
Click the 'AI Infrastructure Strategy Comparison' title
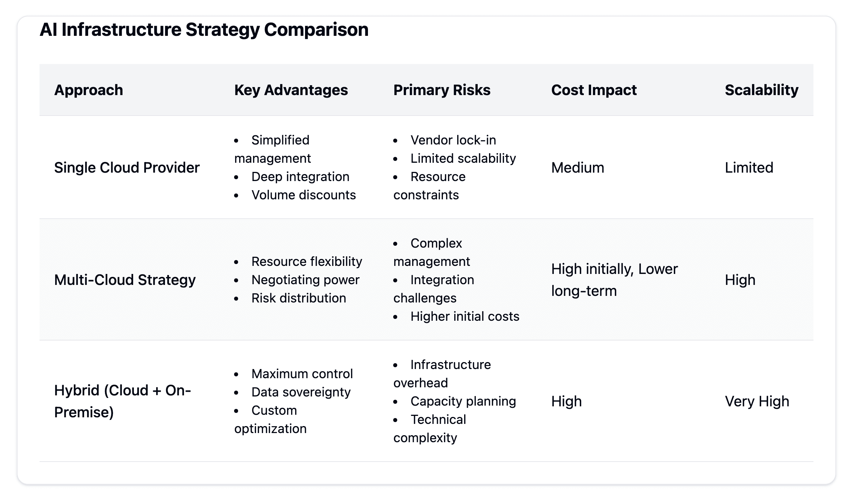click(x=204, y=30)
